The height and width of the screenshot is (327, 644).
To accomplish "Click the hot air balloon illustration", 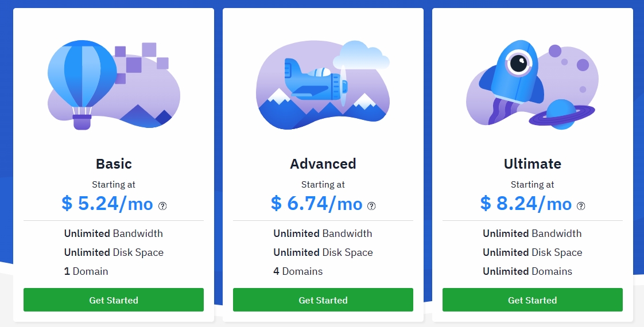I will 82,84.
